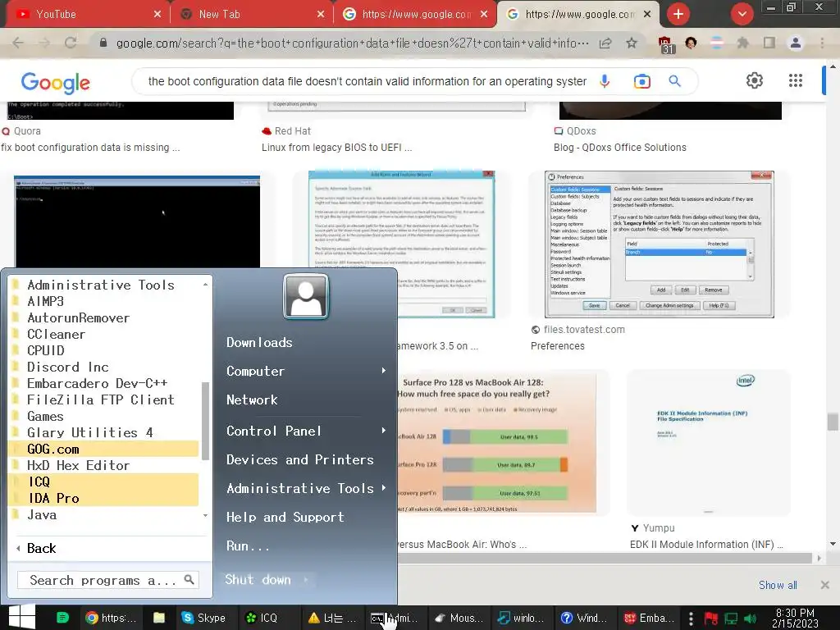Expand the Shut down options arrow
This screenshot has height=630, width=840.
306,580
